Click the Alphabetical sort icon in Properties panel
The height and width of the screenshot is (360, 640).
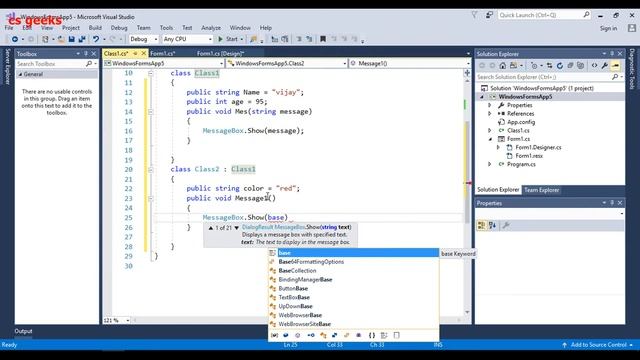pos(493,225)
